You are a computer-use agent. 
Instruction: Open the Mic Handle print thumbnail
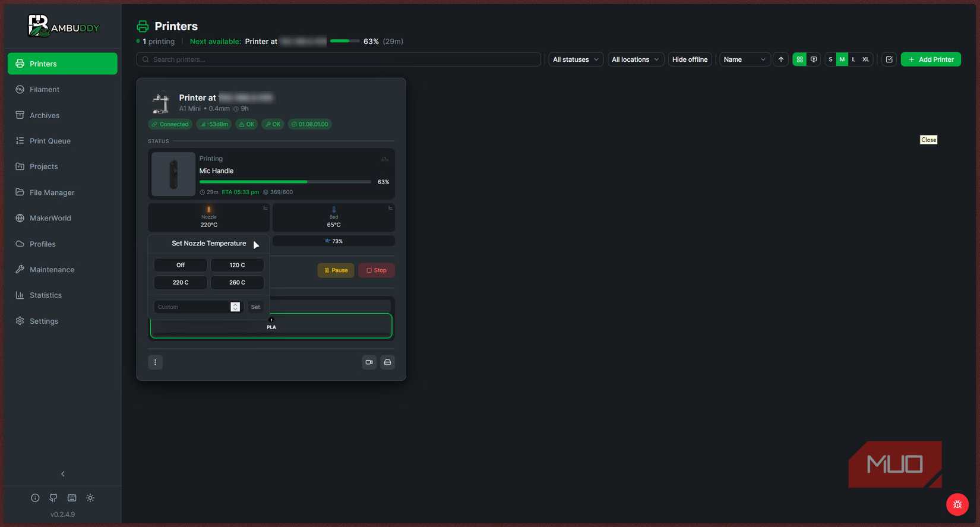tap(173, 174)
